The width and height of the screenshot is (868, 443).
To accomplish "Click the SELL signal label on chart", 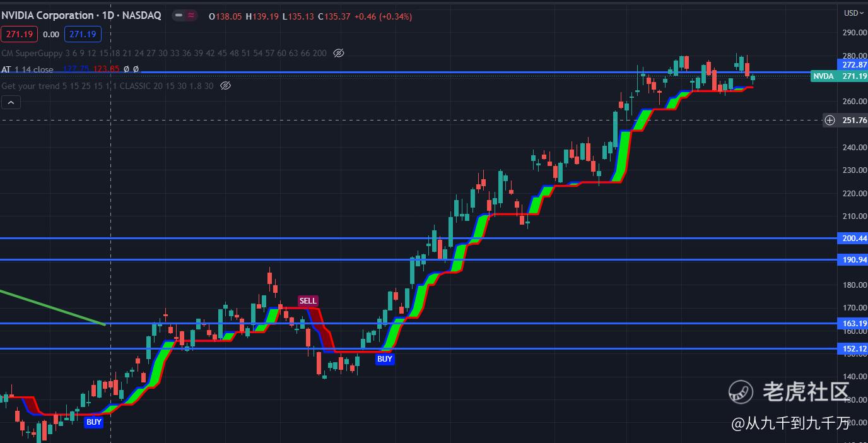I will point(308,301).
